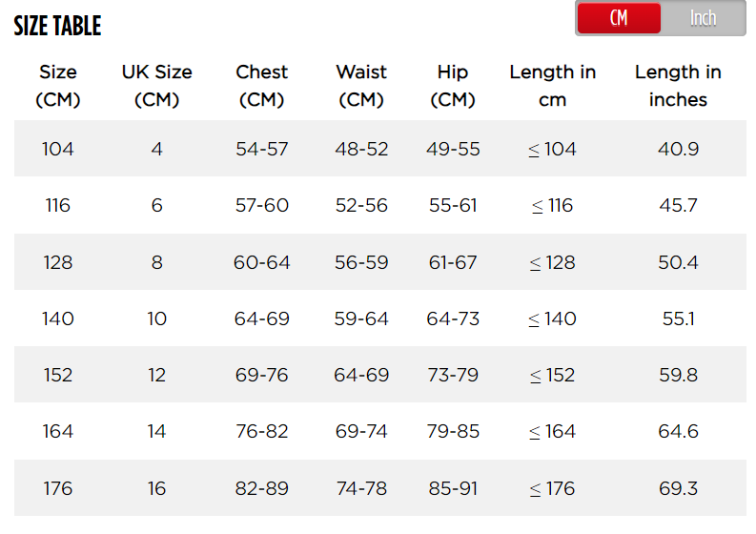Click the Size (CM) column header

coord(58,86)
